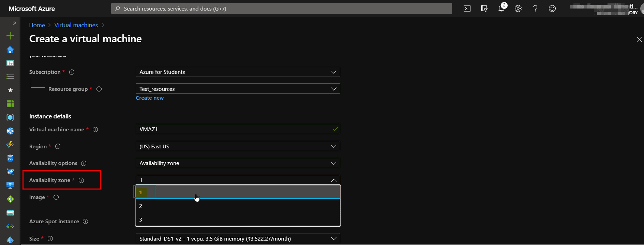Show info tooltip for Subscription

tap(72, 72)
